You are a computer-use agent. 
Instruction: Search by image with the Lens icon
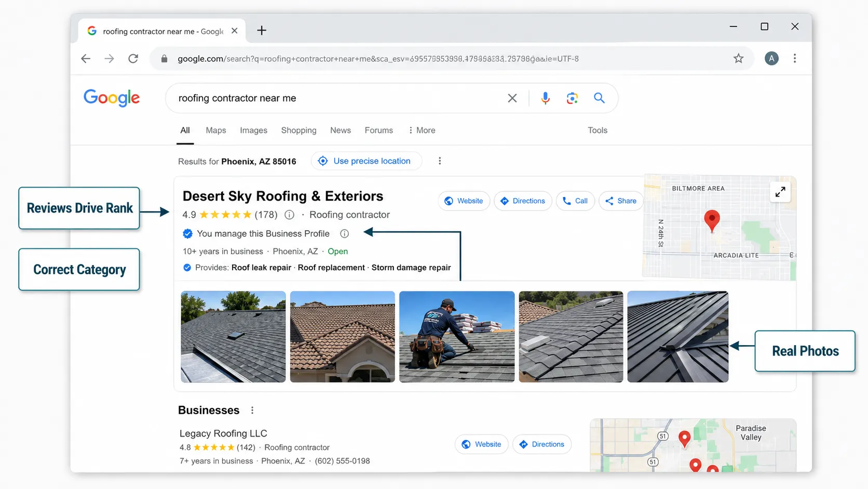(x=572, y=98)
